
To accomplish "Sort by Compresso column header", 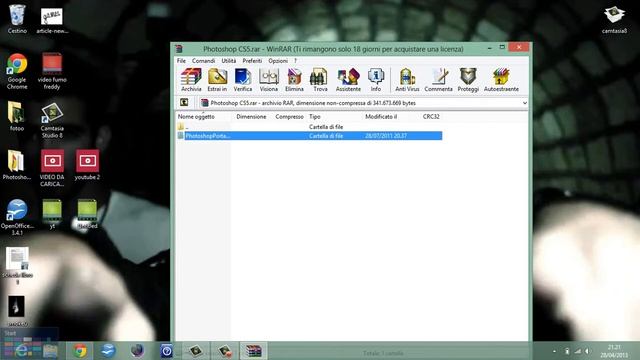I will (289, 117).
